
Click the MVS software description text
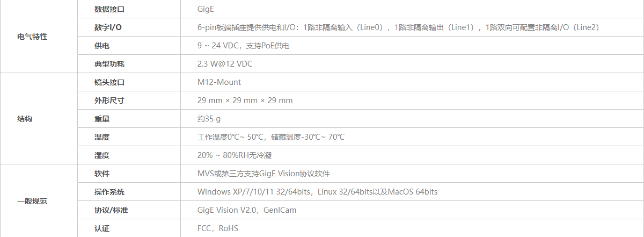[264, 174]
